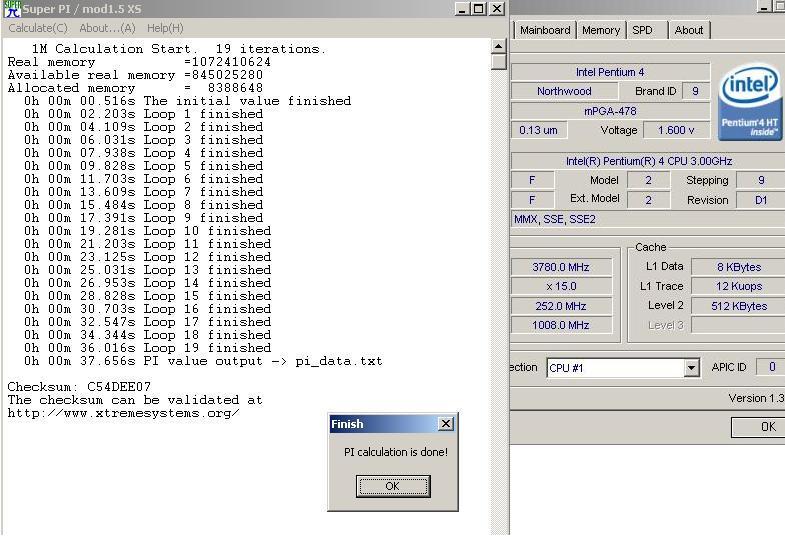Open the Calculate(C) menu in Super PI

pyautogui.click(x=38, y=28)
